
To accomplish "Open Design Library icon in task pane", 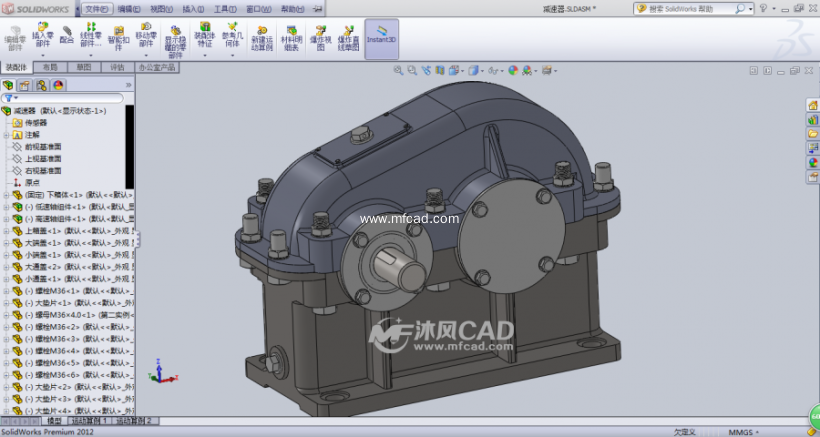I will (813, 120).
